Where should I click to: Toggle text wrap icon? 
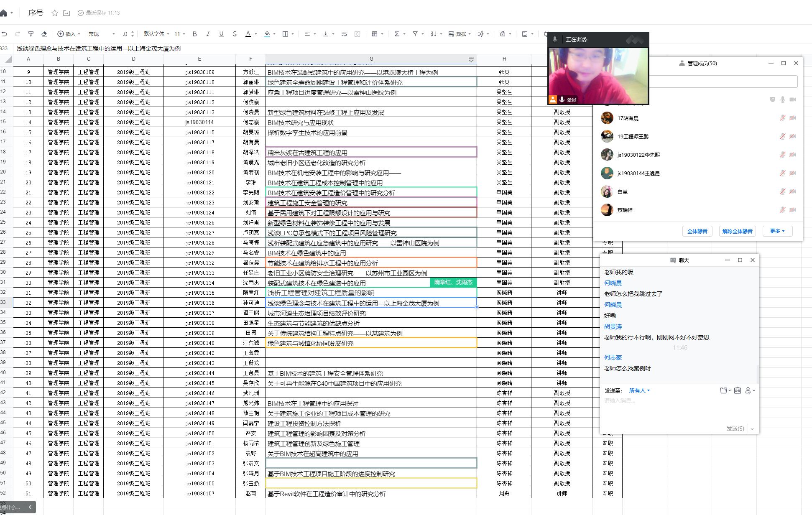[344, 34]
